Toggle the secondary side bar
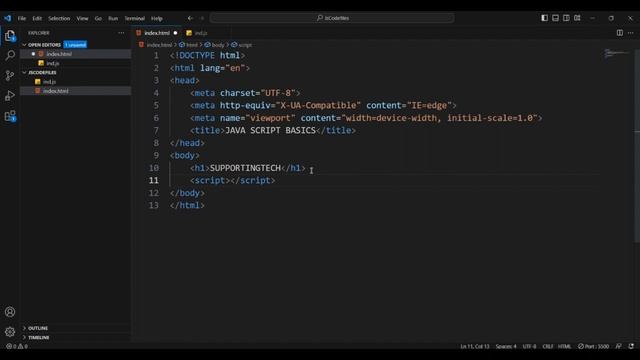Screen dimensions: 640x360 (x=566, y=18)
